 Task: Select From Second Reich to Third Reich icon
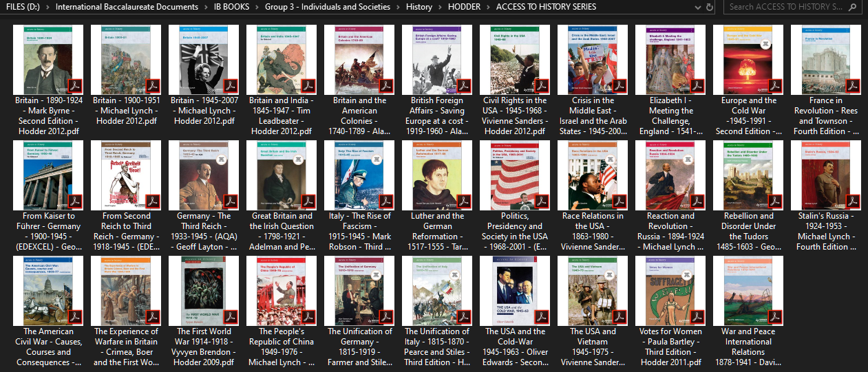tap(126, 175)
